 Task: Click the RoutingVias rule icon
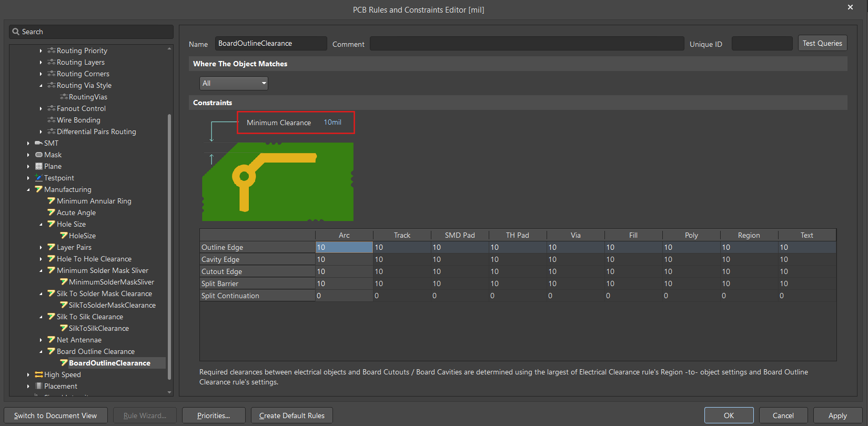64,97
